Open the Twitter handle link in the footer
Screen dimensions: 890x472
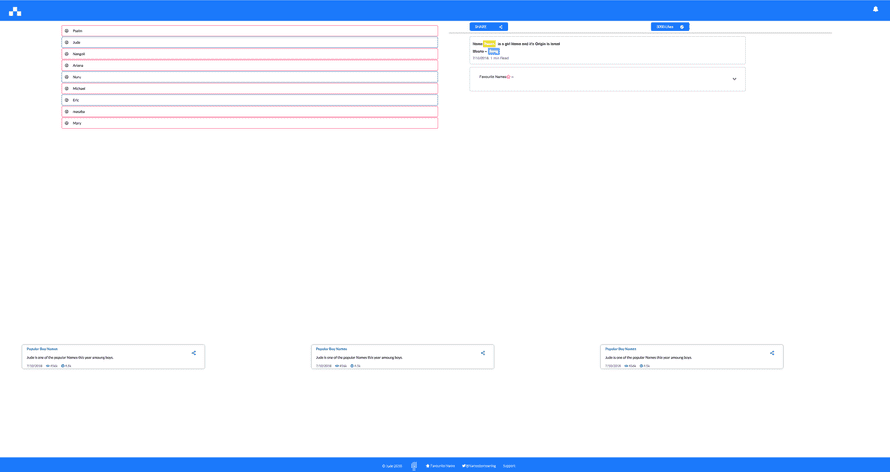481,466
